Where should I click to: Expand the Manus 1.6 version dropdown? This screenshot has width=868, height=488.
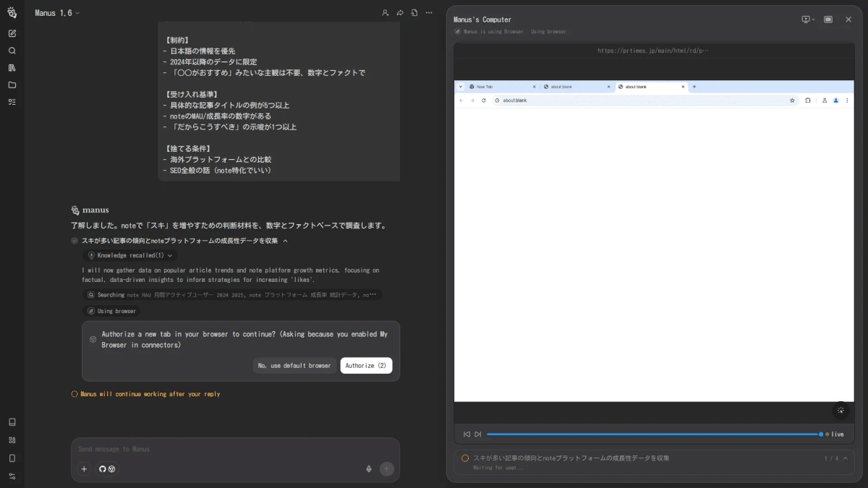57,12
